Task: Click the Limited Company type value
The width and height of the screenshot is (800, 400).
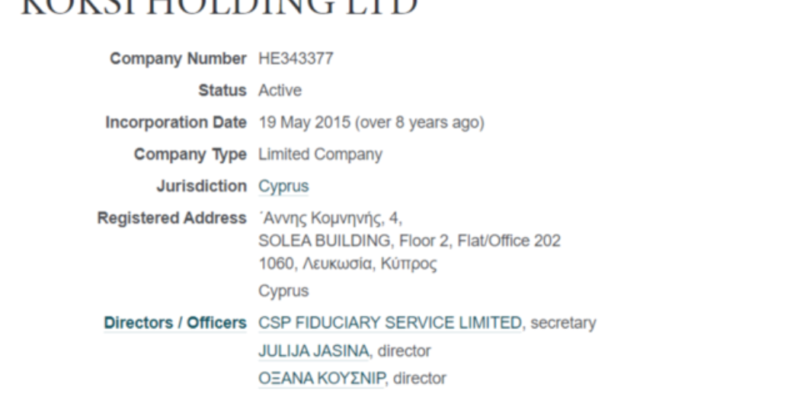Action: pos(320,155)
